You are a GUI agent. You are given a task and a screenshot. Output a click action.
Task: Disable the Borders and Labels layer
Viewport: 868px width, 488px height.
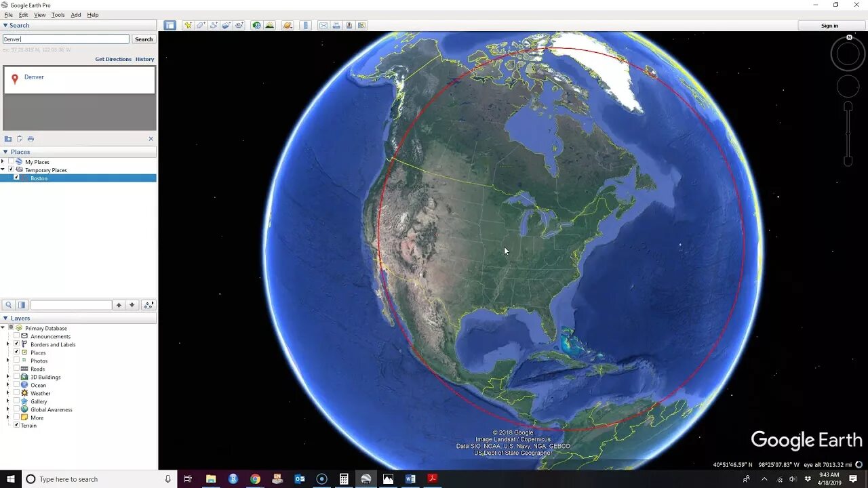click(x=16, y=344)
